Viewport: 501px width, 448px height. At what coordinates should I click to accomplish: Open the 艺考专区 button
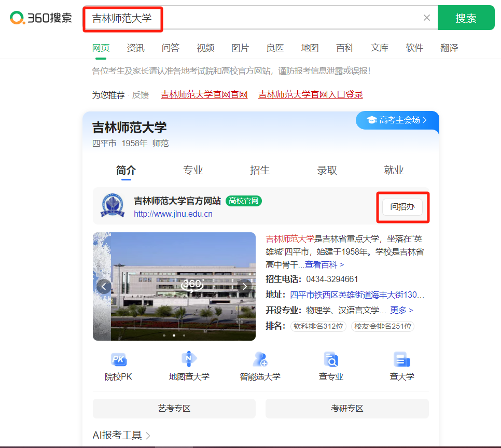[x=174, y=409]
